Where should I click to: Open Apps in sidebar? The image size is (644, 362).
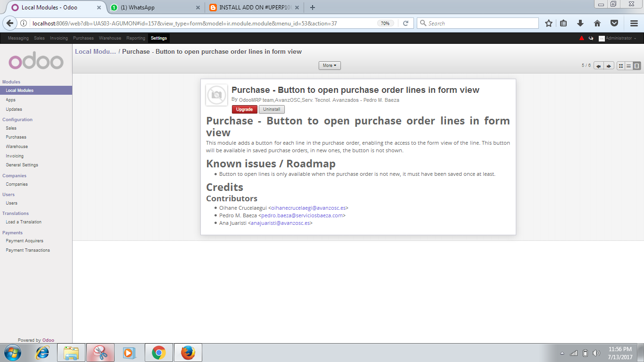(x=11, y=100)
